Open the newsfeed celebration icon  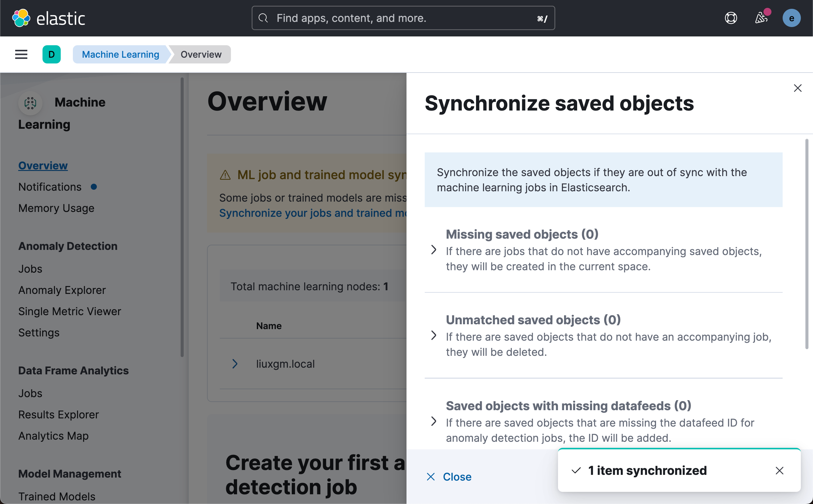click(x=761, y=18)
